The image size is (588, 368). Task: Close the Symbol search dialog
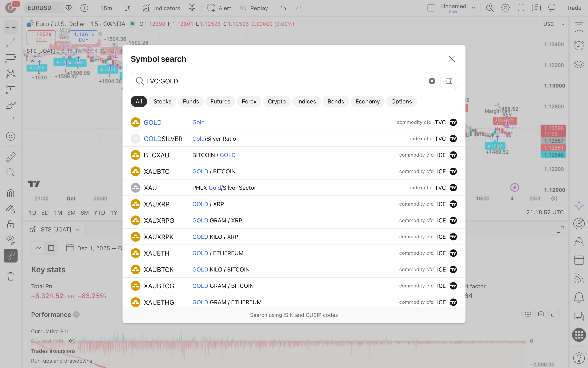[451, 59]
